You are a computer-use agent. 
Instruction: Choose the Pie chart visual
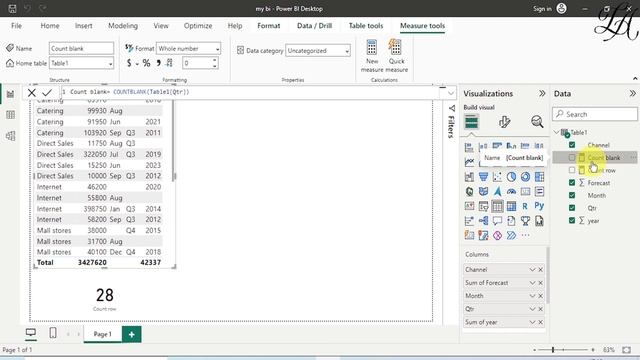511,177
